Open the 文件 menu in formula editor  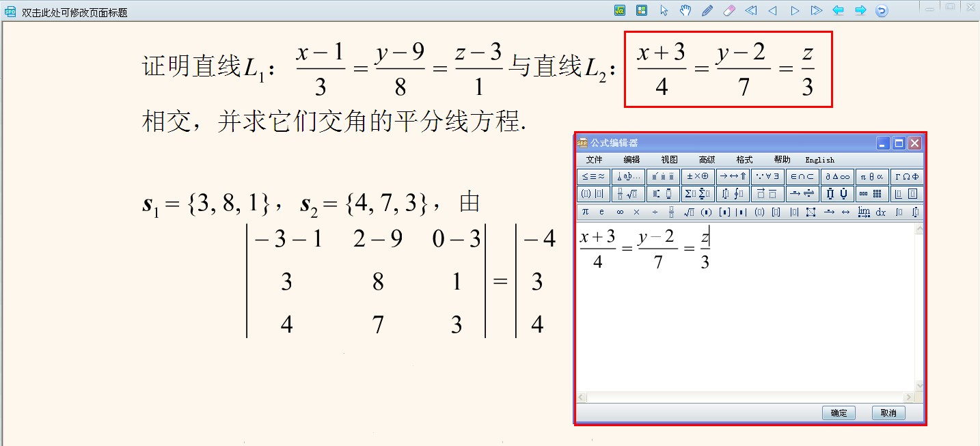click(594, 160)
